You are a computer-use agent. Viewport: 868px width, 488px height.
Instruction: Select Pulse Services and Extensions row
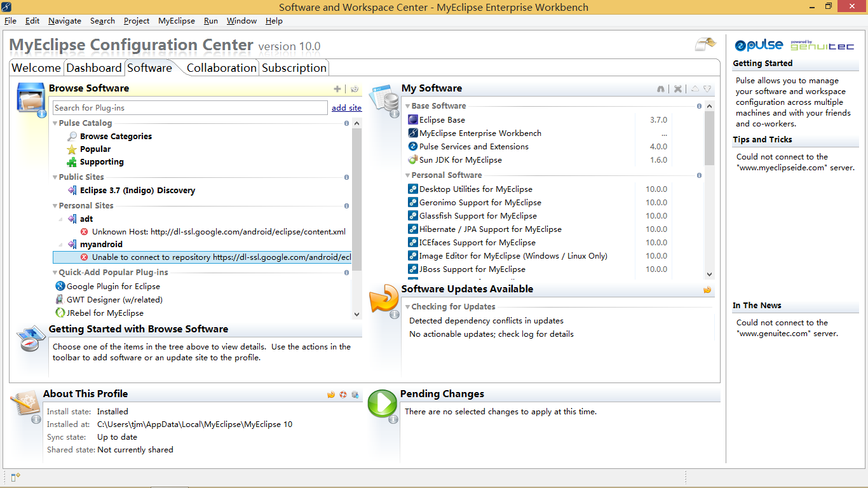474,147
